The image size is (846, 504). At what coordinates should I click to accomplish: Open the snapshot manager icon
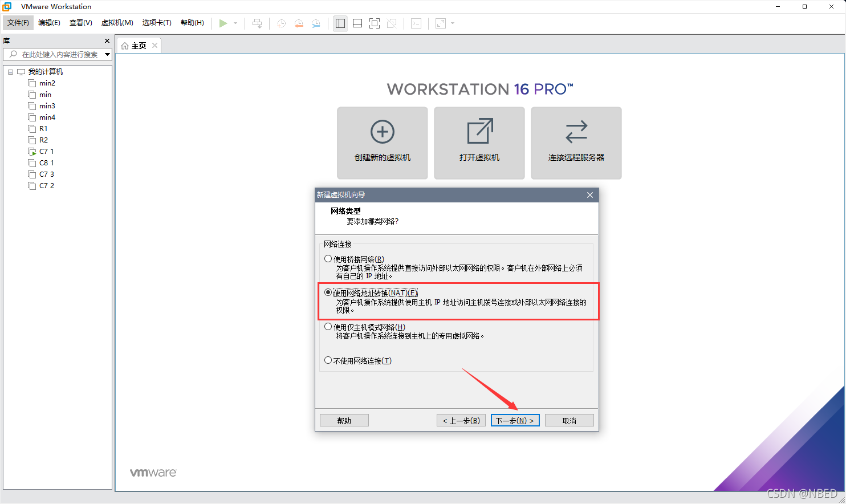(x=316, y=23)
